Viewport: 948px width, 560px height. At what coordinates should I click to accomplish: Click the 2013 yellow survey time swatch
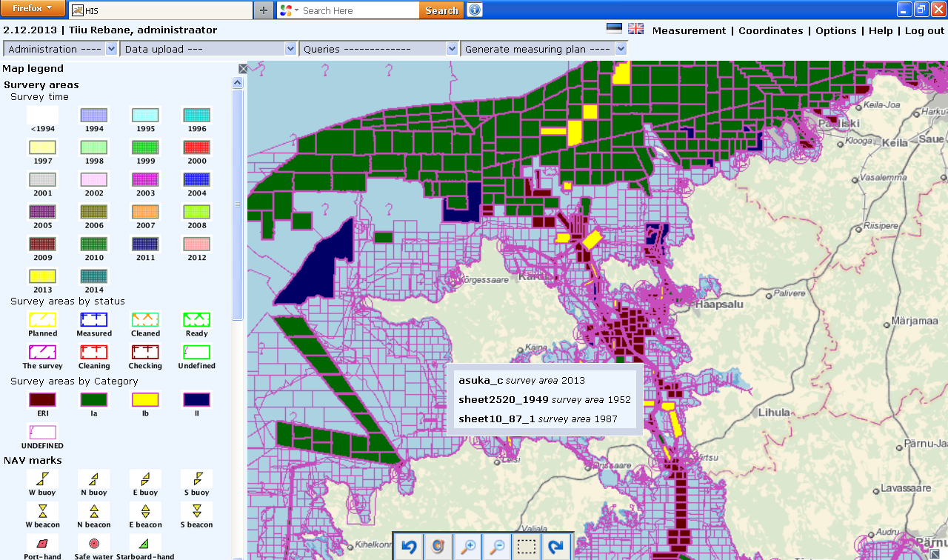(x=43, y=276)
